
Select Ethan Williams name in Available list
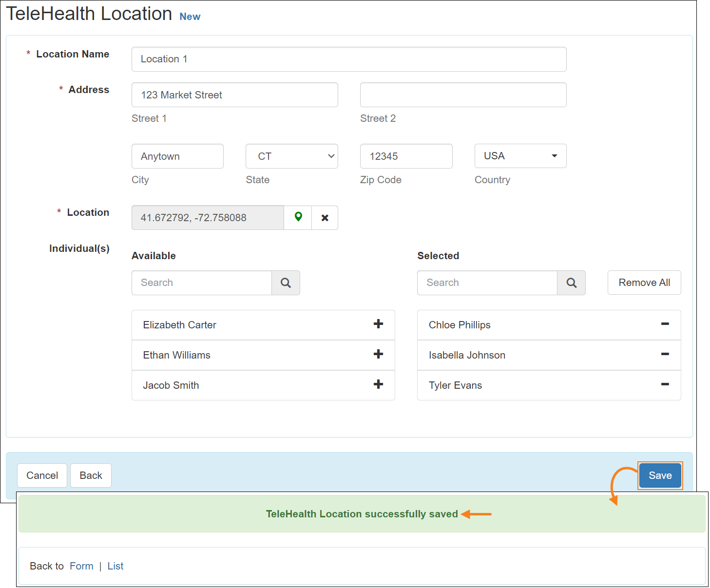[176, 355]
